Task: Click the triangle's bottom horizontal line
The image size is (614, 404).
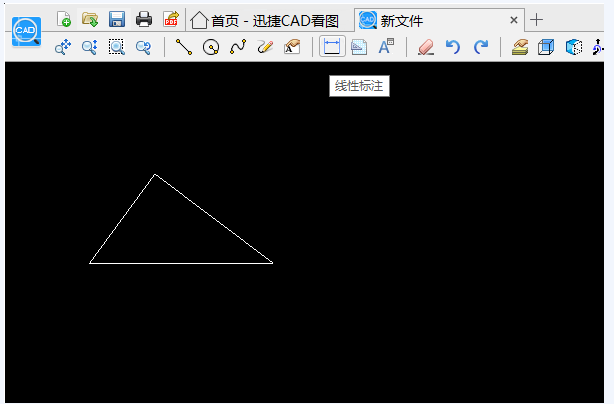Action: click(x=181, y=263)
